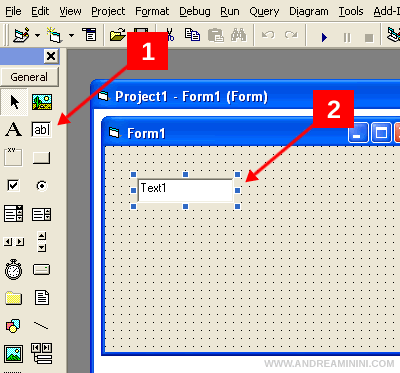The height and width of the screenshot is (373, 400).
Task: Click the Find binoculars icon
Action: point(238,35)
